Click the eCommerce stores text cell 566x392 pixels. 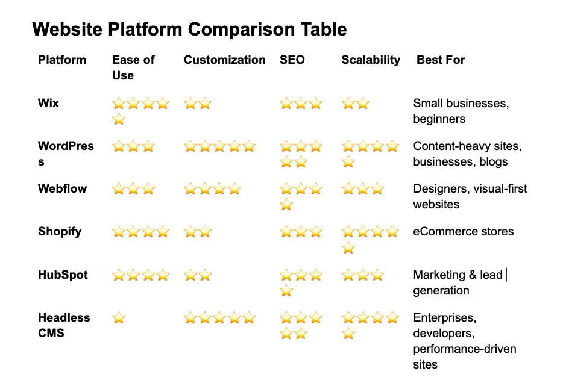coord(463,231)
